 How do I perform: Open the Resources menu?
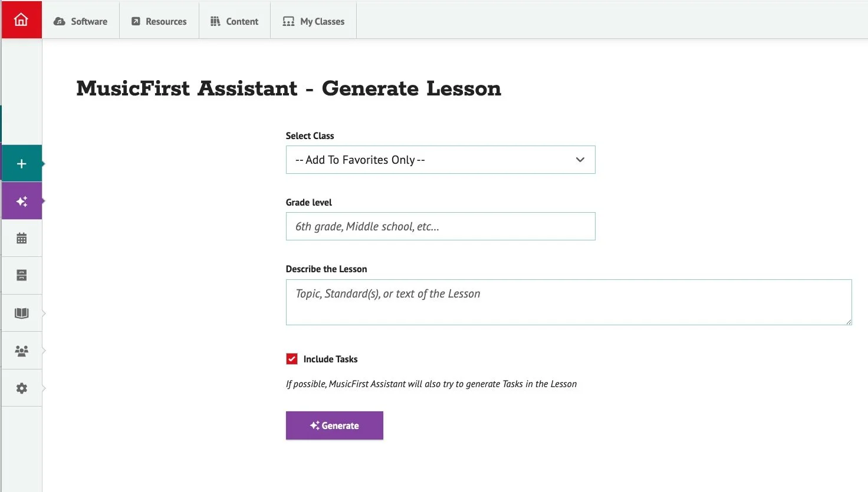pos(159,21)
